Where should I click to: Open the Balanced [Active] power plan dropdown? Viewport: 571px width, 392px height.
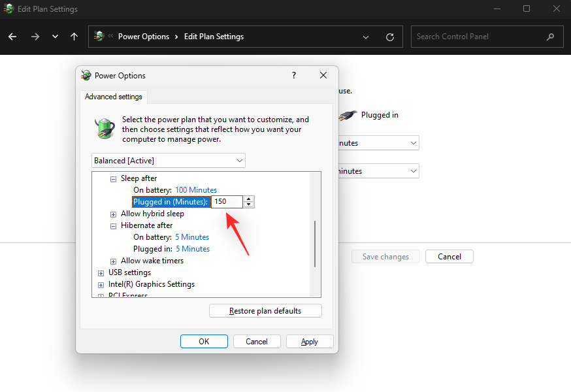pos(169,161)
